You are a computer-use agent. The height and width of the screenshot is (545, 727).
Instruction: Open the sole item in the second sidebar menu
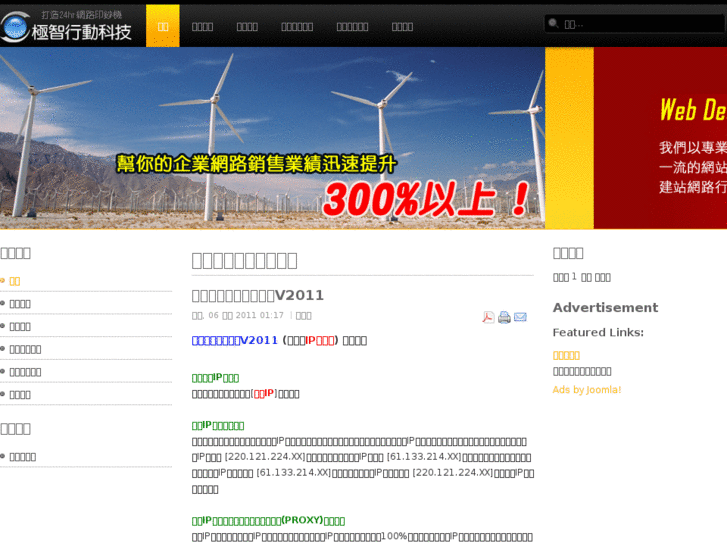pyautogui.click(x=23, y=456)
